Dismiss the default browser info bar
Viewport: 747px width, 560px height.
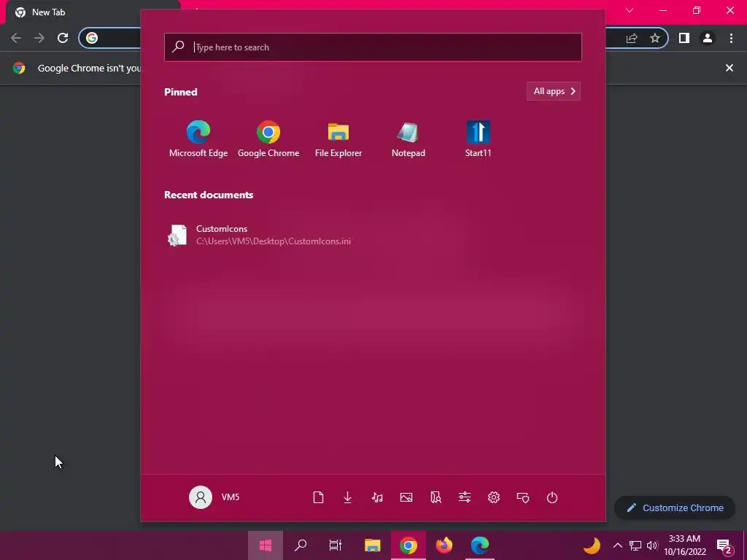pyautogui.click(x=729, y=68)
